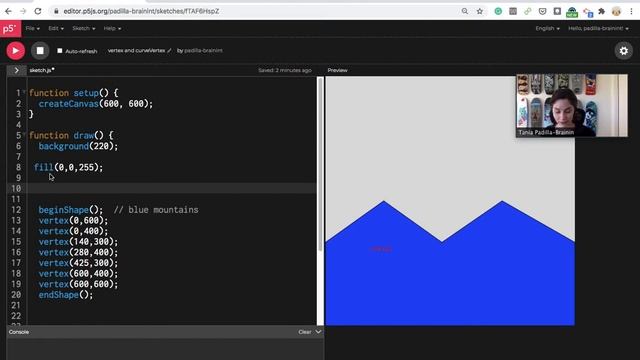Open the Chrome profile avatar
The width and height of the screenshot is (640, 360).
[616, 11]
